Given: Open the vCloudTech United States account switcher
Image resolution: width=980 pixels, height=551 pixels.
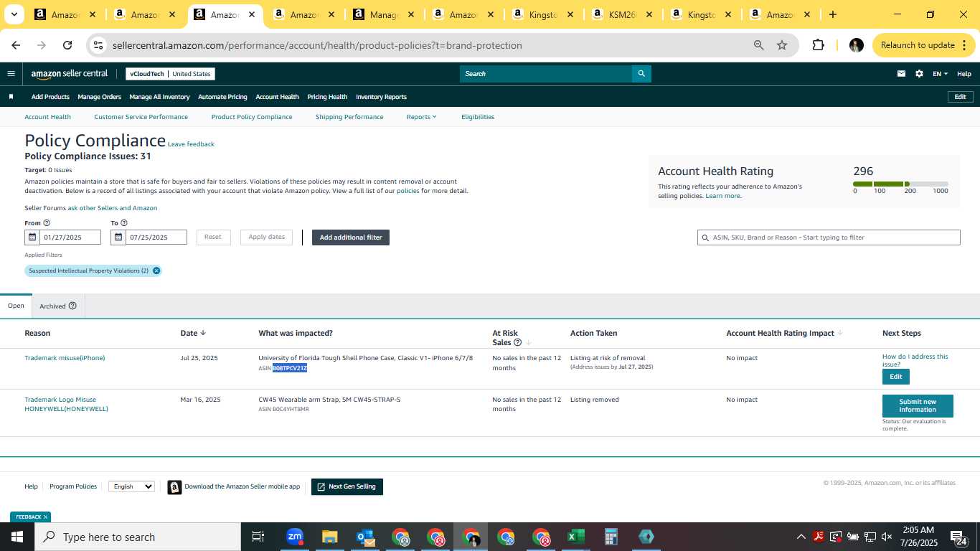Looking at the screenshot, I should (170, 74).
